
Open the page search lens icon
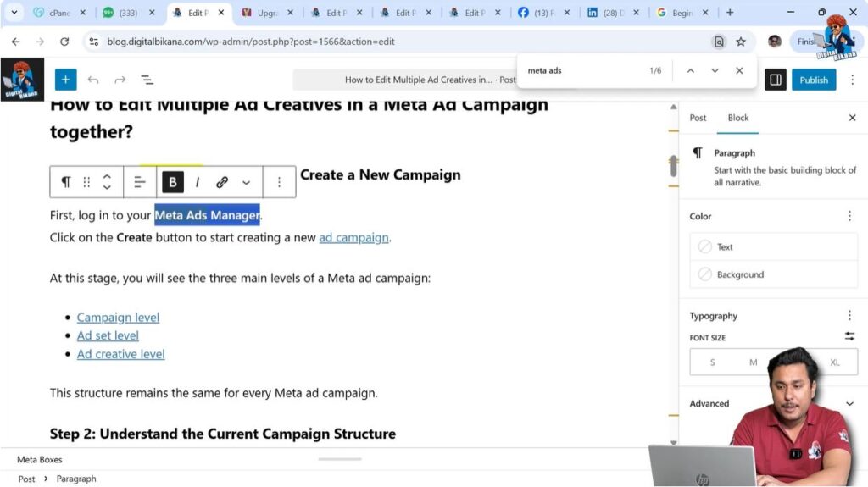(719, 42)
